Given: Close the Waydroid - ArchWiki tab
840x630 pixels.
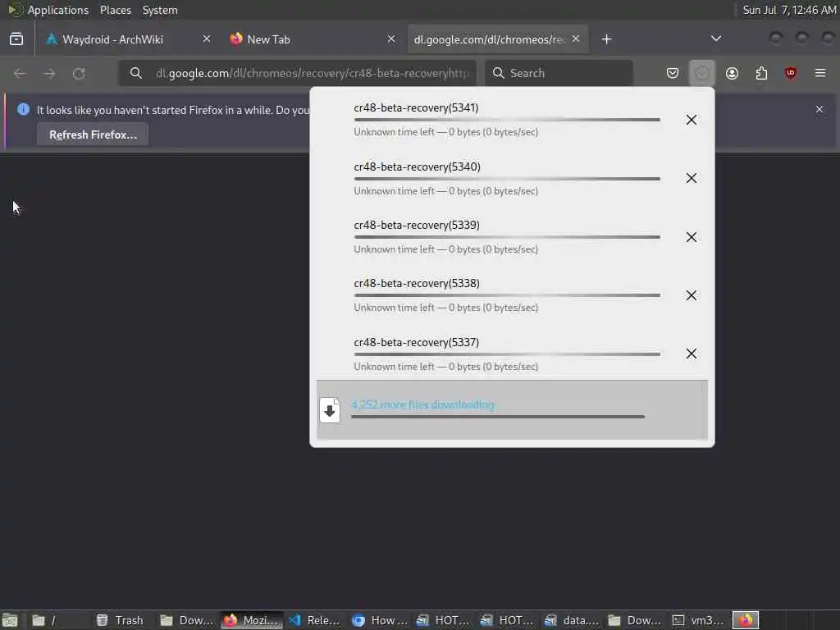Looking at the screenshot, I should click(x=206, y=39).
